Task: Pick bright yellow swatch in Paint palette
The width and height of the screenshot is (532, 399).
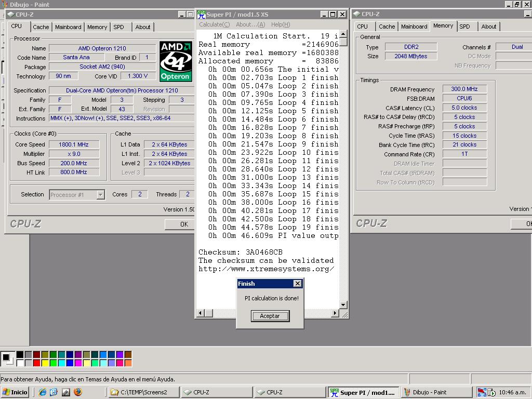Action: pos(45,363)
